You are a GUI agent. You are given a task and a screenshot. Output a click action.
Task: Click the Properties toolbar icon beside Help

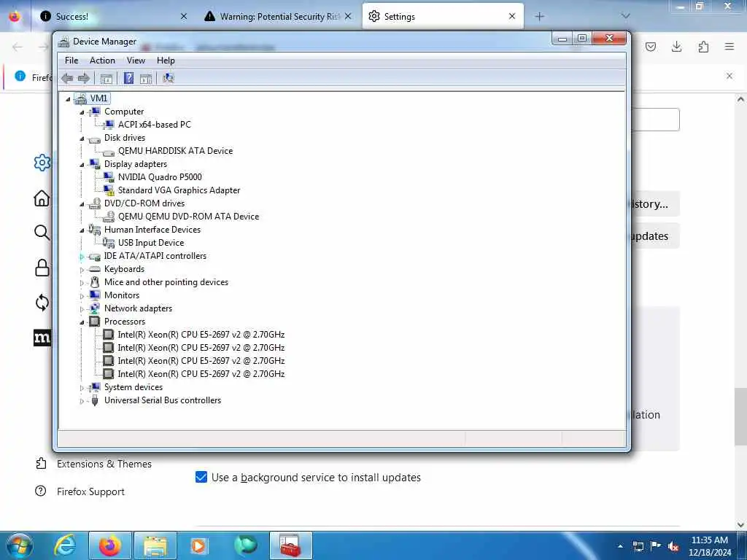click(x=146, y=79)
